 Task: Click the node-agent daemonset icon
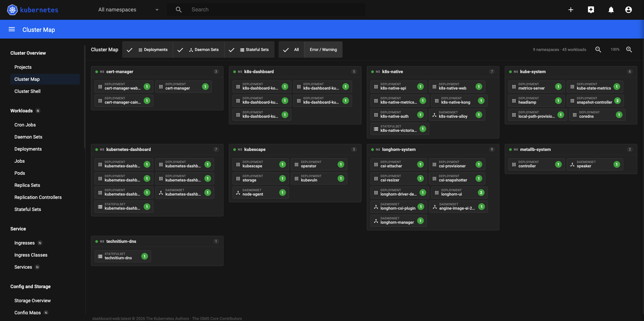pos(238,193)
